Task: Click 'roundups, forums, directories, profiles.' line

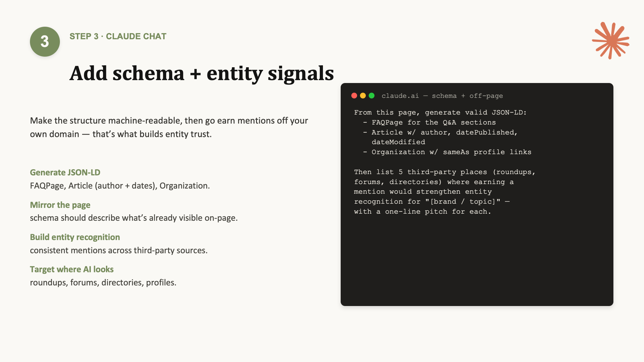Action: [103, 283]
